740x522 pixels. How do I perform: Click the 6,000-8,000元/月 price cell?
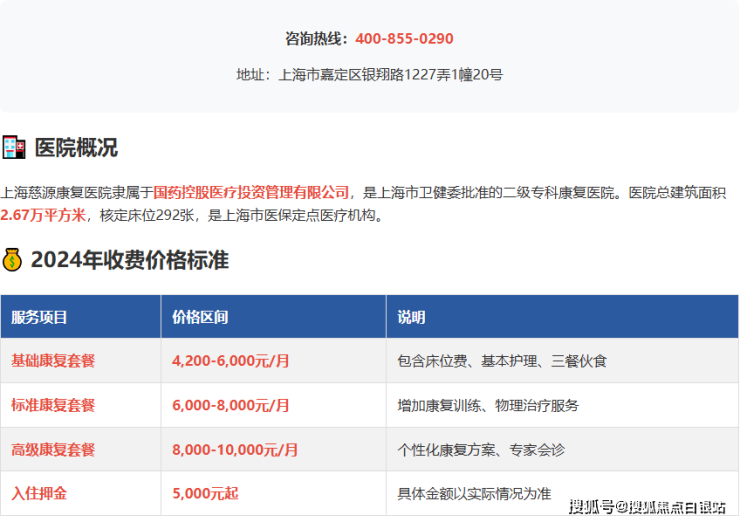pyautogui.click(x=230, y=406)
